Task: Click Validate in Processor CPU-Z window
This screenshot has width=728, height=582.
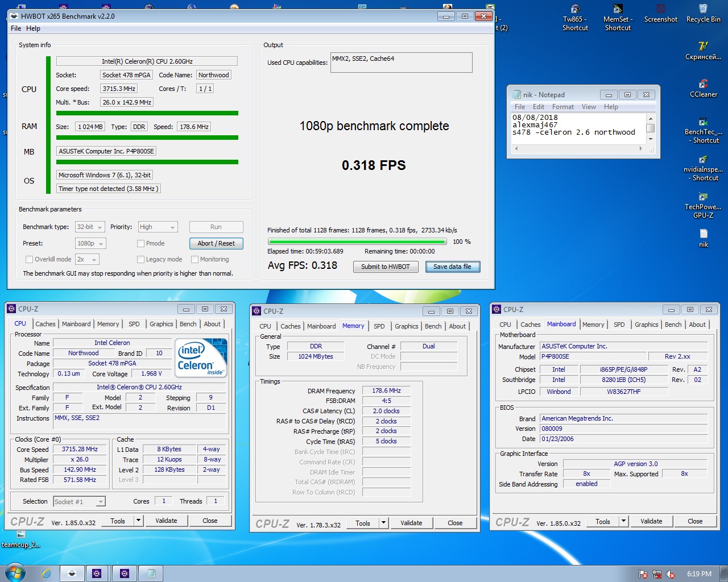Action: (x=166, y=521)
